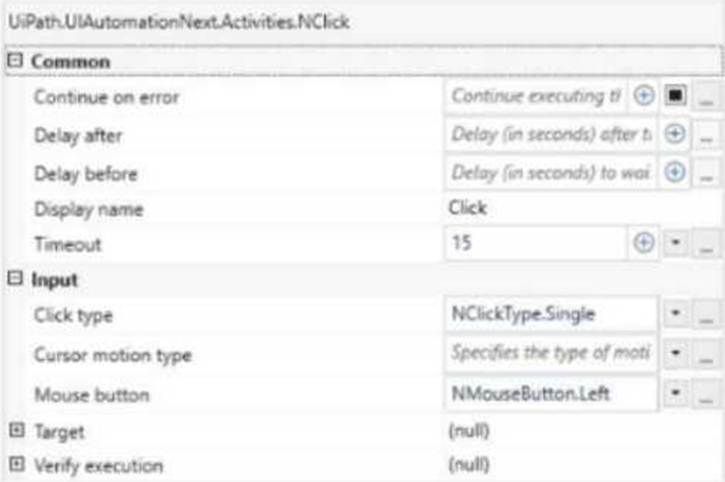Viewport: 725px width, 482px height.
Task: Open ellipsis editor for Delay after
Action: [x=706, y=135]
